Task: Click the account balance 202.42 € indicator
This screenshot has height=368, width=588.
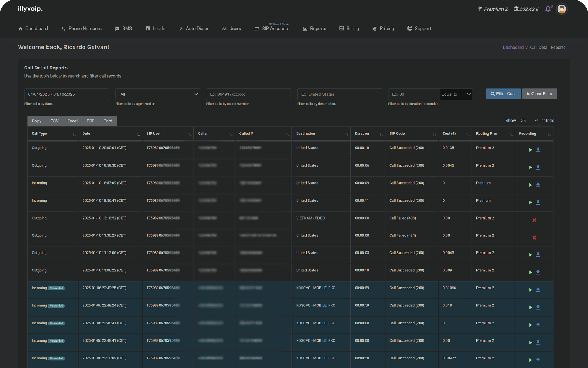Action: coord(526,9)
